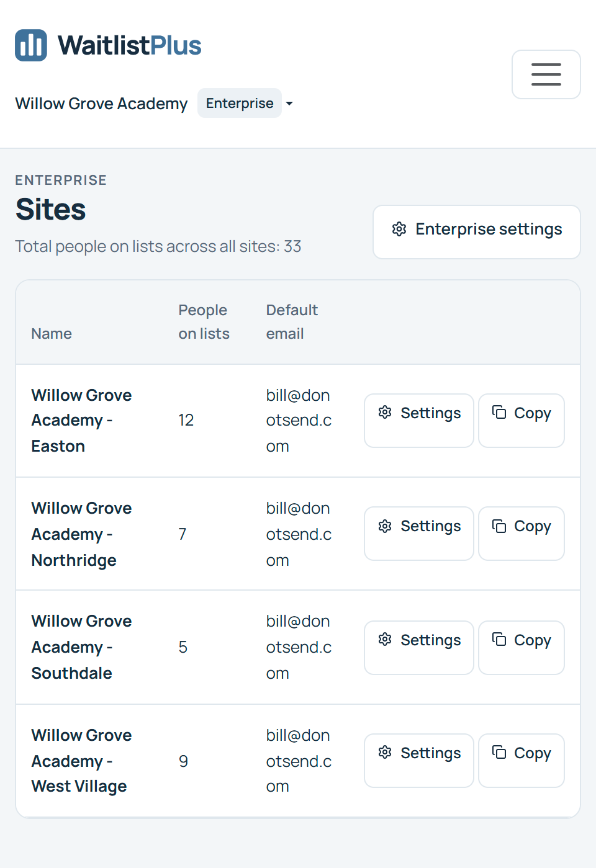
Task: Click the ENTERPRISE section label above Sites
Action: tap(61, 181)
